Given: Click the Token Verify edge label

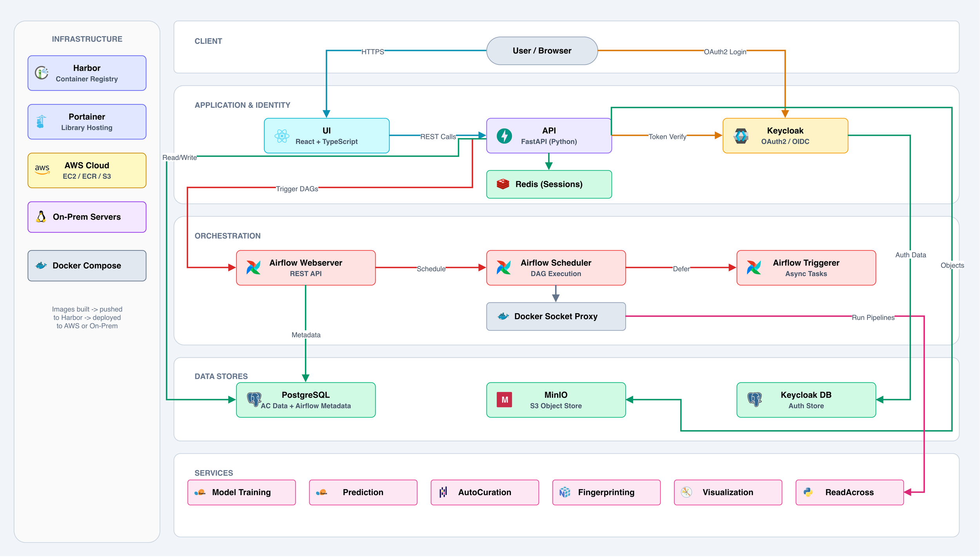Looking at the screenshot, I should (x=668, y=137).
